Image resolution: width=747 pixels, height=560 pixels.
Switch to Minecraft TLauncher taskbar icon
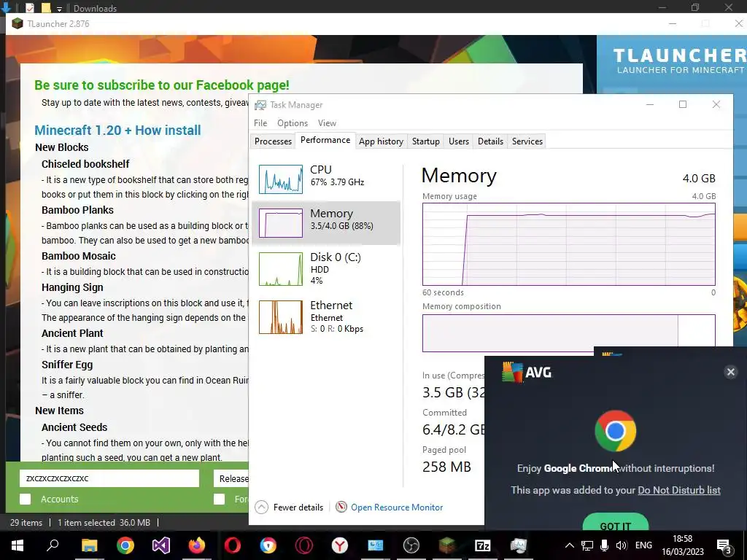point(447,545)
